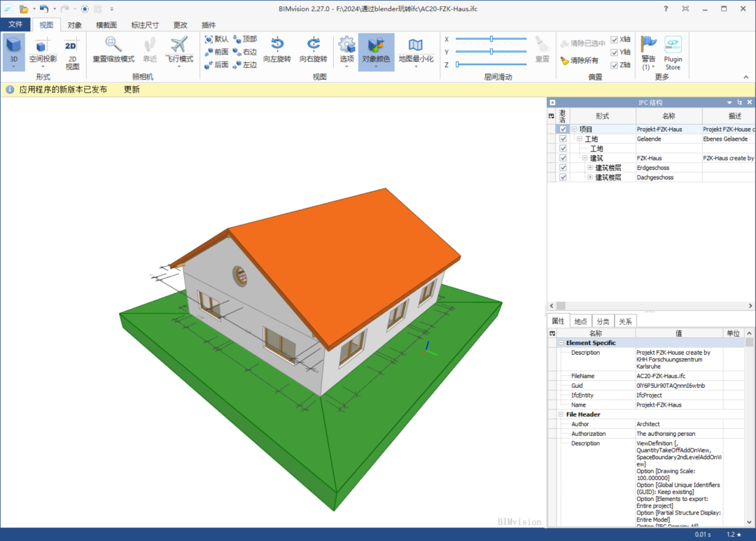Pin the IFC 结构 panel
This screenshot has width=756, height=541.
coord(740,102)
